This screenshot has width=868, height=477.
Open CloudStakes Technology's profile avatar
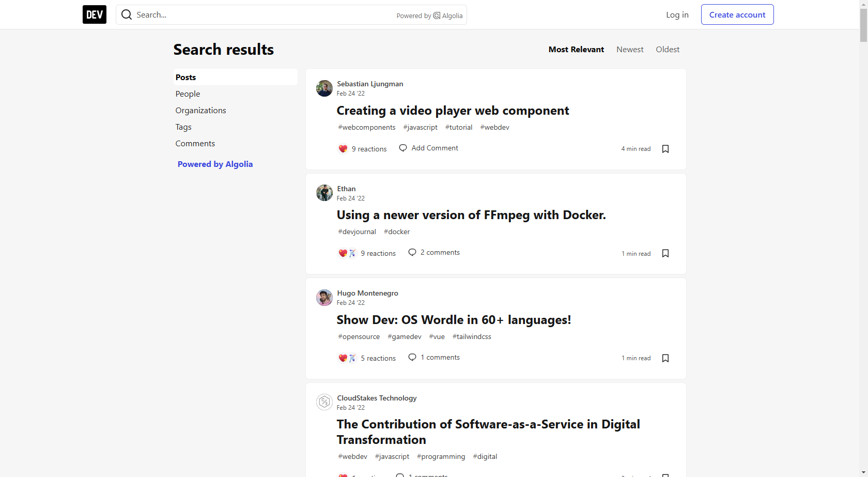coord(324,402)
